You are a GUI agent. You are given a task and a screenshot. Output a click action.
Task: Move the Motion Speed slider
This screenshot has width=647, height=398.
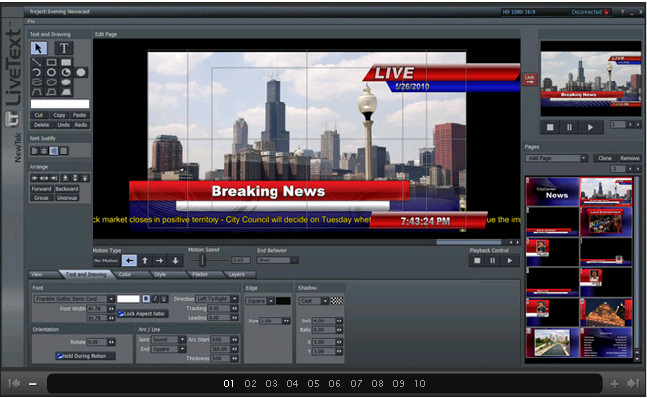pyautogui.click(x=202, y=260)
